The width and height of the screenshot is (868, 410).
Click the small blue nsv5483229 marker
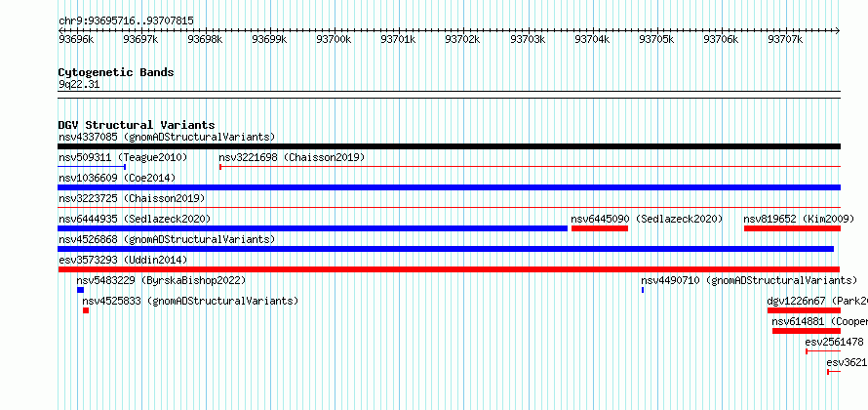pyautogui.click(x=80, y=290)
